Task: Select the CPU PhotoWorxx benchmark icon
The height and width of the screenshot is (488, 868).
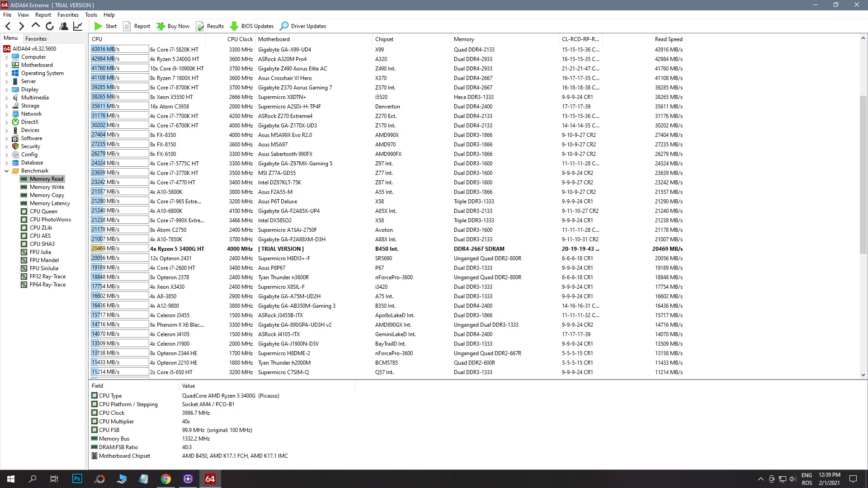Action: click(24, 220)
